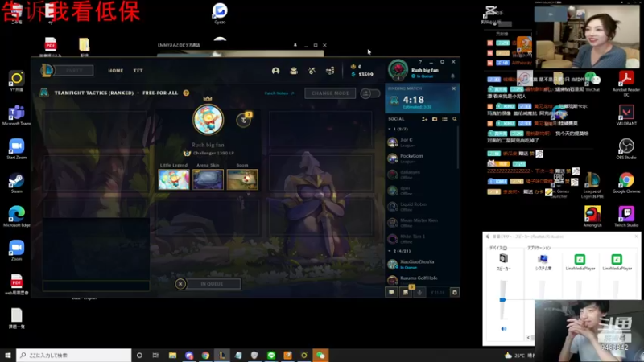Viewport: 644px width, 362px height.
Task: Open the client help question mark
Action: [420, 62]
